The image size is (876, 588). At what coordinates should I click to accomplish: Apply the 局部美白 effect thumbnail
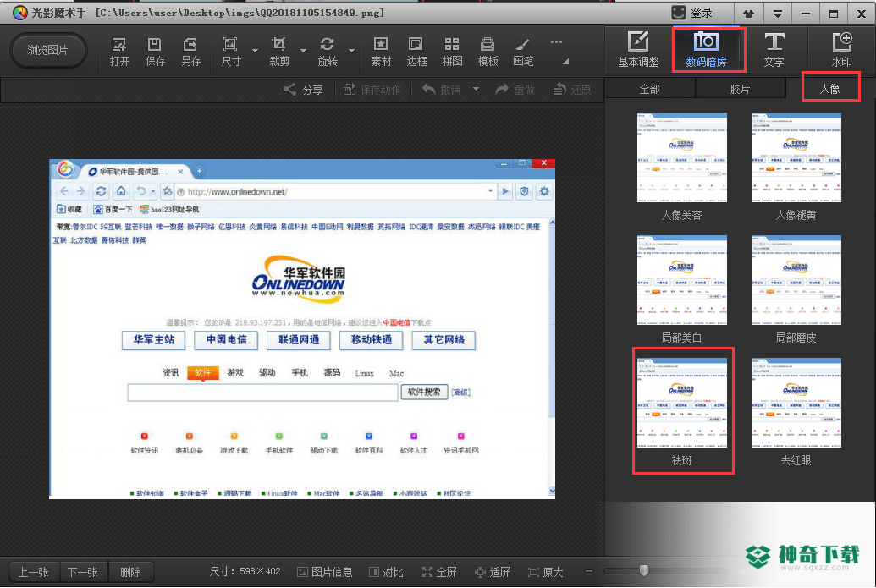pos(681,280)
